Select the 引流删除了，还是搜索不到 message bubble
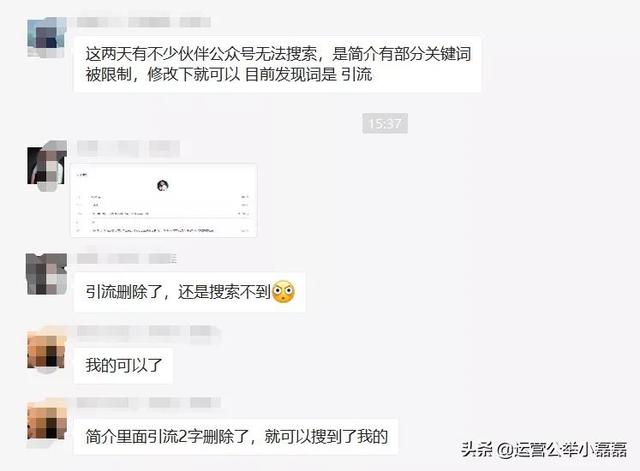Image resolution: width=640 pixels, height=471 pixels. [x=189, y=292]
